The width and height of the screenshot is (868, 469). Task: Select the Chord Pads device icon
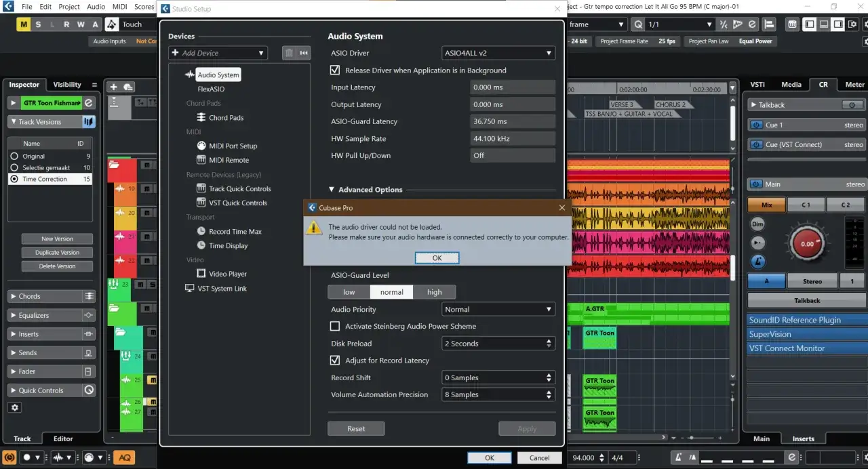coord(201,117)
